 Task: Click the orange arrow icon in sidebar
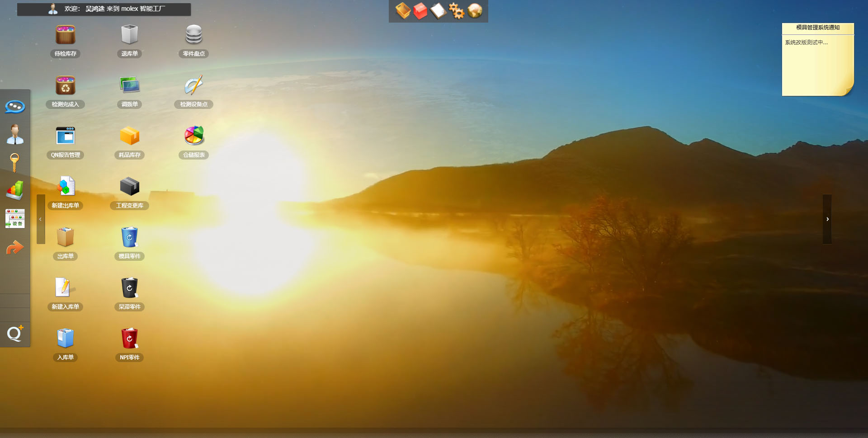pyautogui.click(x=15, y=248)
